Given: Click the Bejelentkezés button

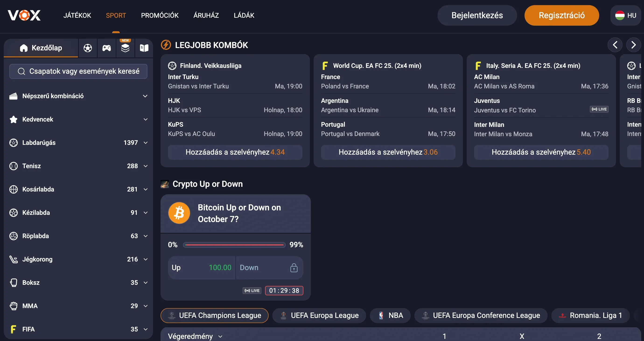Looking at the screenshot, I should click(x=477, y=15).
